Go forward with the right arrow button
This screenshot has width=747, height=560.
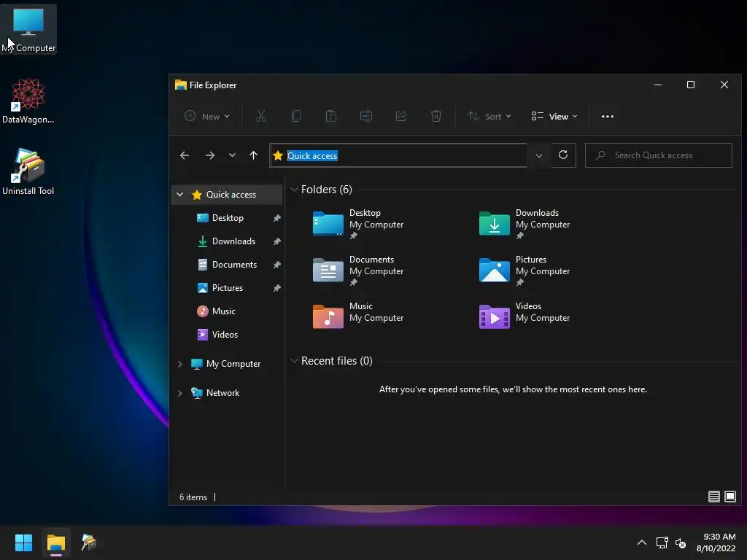[209, 155]
